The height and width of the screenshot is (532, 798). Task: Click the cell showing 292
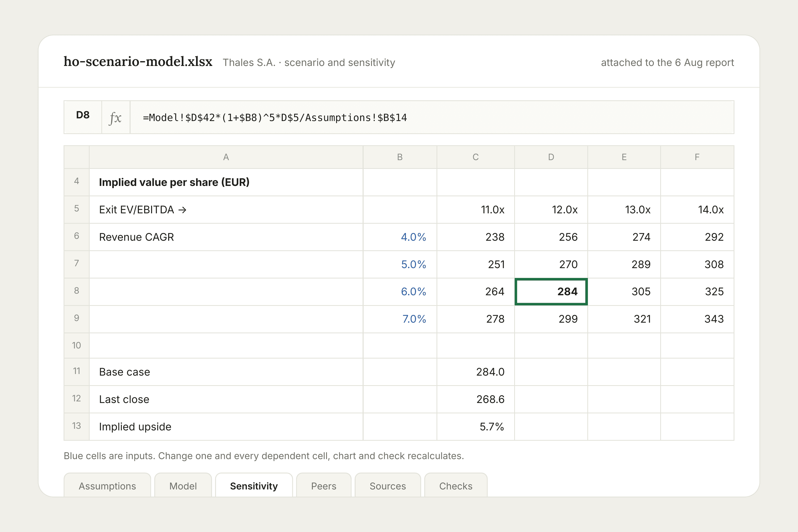(x=697, y=237)
